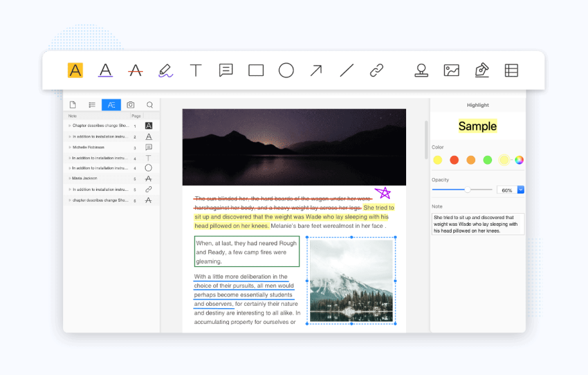Add a comment note with the toolbar
588x375 pixels.
pos(226,70)
